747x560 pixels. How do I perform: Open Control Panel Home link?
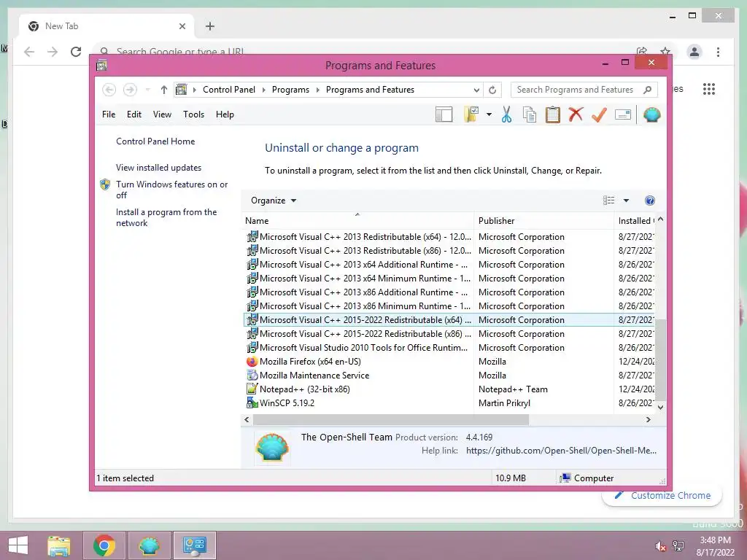[155, 141]
